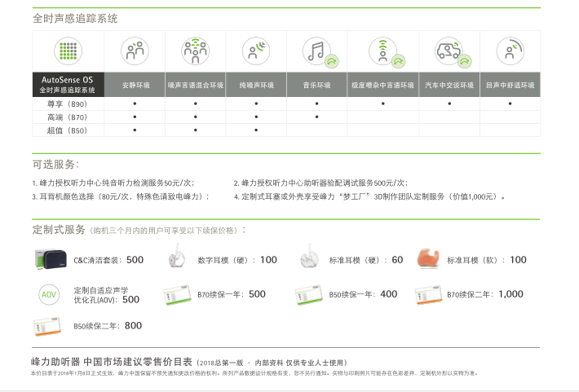The width and height of the screenshot is (579, 392).
Task: Click the music environment note icon
Action: pyautogui.click(x=316, y=51)
